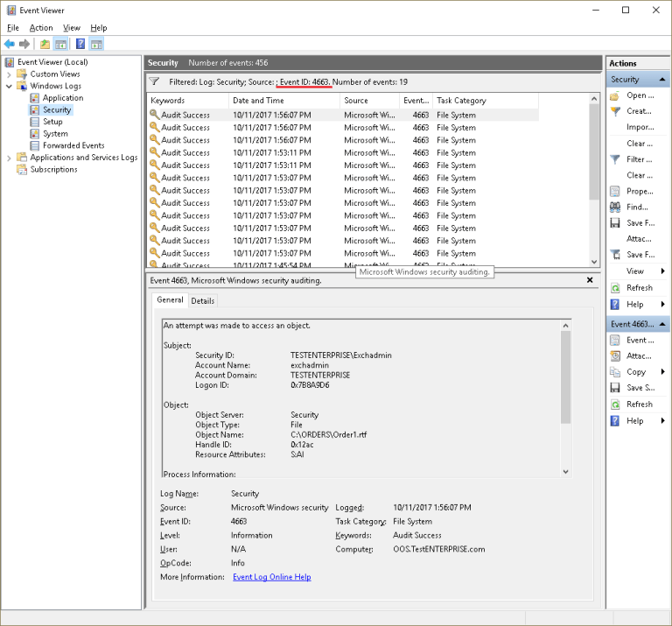Expand the Custom Views node
This screenshot has height=626, width=672.
9,74
